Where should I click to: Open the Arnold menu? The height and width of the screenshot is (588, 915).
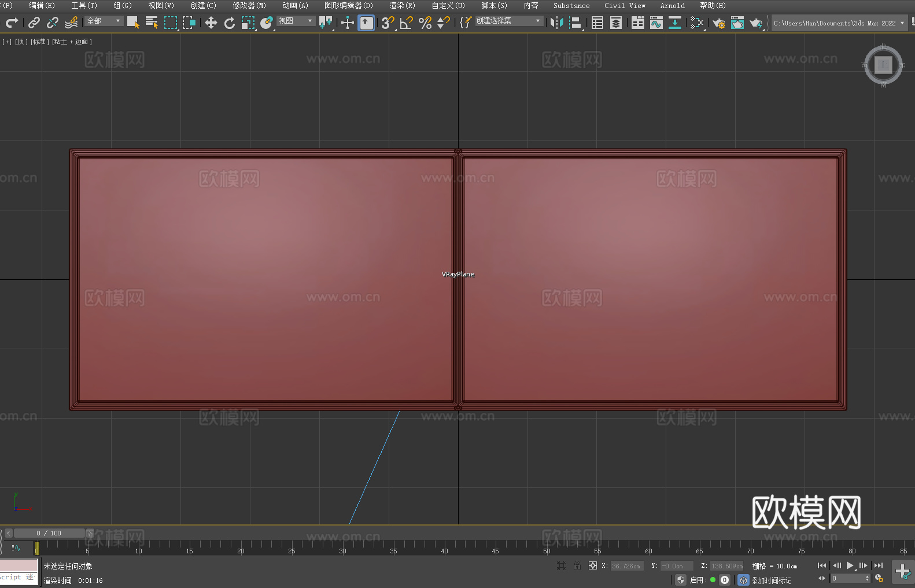pos(673,5)
